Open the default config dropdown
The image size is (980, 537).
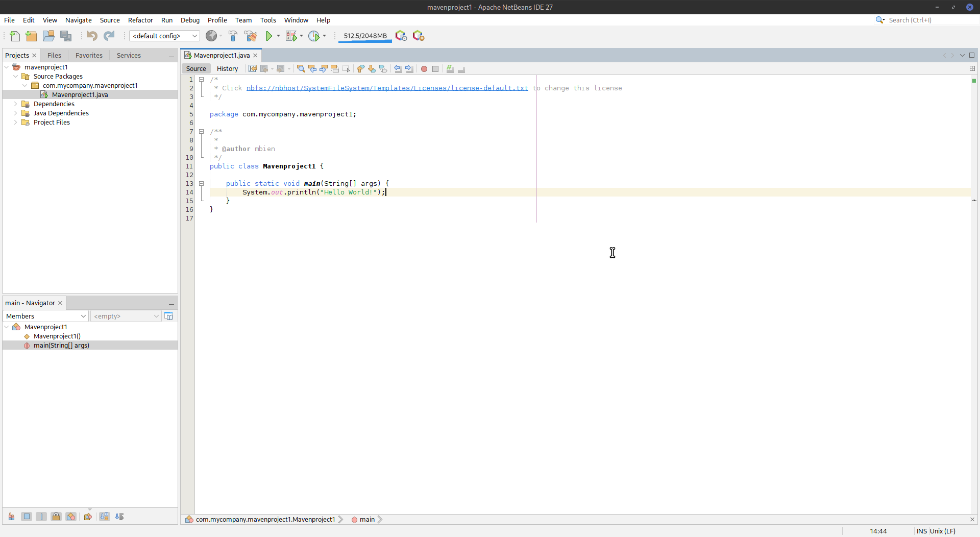(164, 36)
